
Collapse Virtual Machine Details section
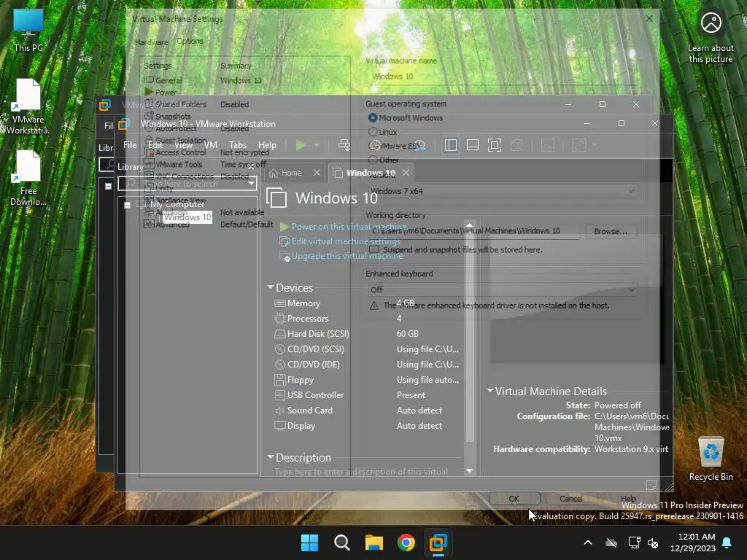[x=489, y=391]
